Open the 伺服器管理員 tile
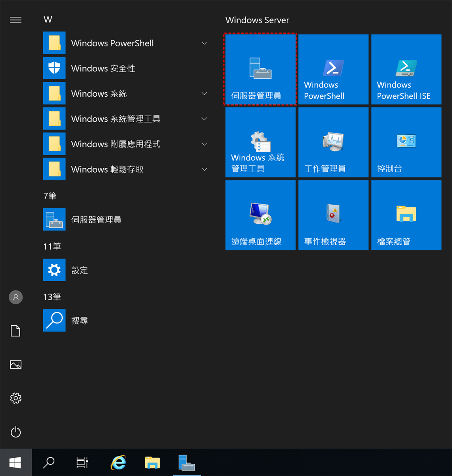 pos(260,69)
